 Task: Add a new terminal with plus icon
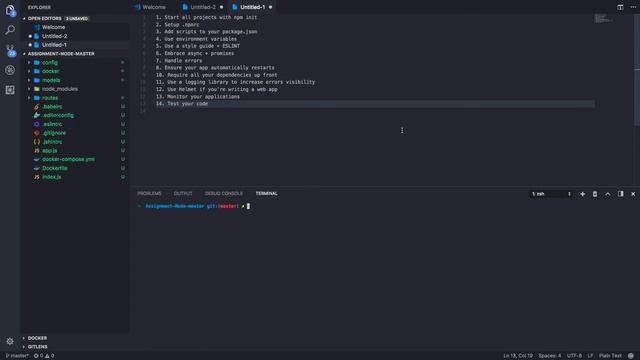(x=582, y=194)
